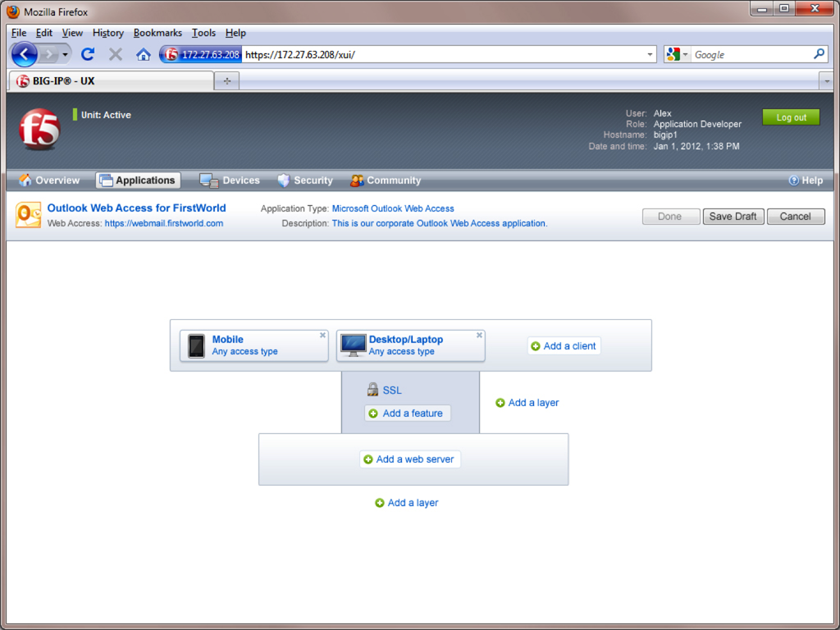Open the Bookmarks menu
The width and height of the screenshot is (840, 630).
tap(157, 33)
